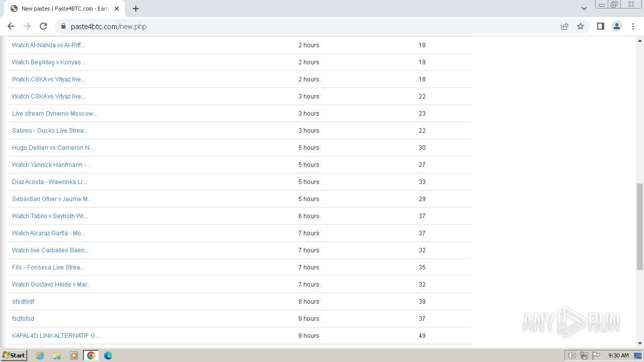Open CSKA vs Vityaz paste from 3 hours ago
The width and height of the screenshot is (644, 362).
[49, 97]
